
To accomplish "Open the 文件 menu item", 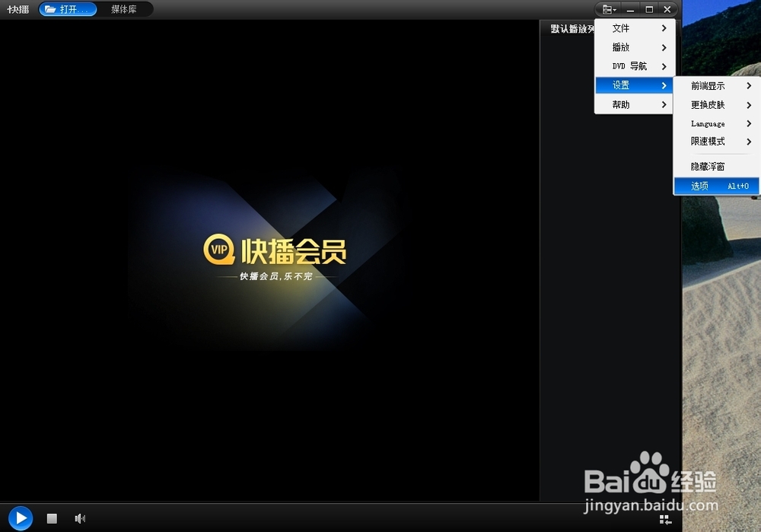I will pos(634,28).
